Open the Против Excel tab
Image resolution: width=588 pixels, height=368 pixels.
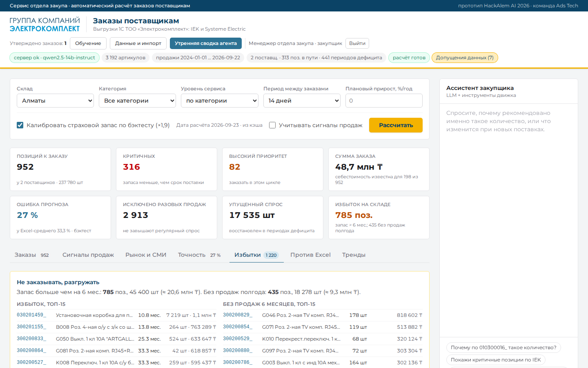[310, 255]
